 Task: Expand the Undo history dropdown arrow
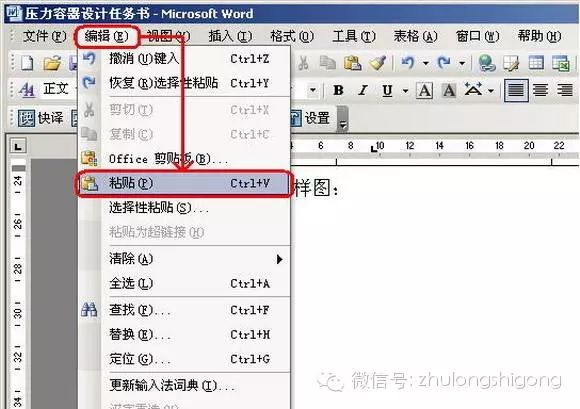pyautogui.click(x=426, y=63)
